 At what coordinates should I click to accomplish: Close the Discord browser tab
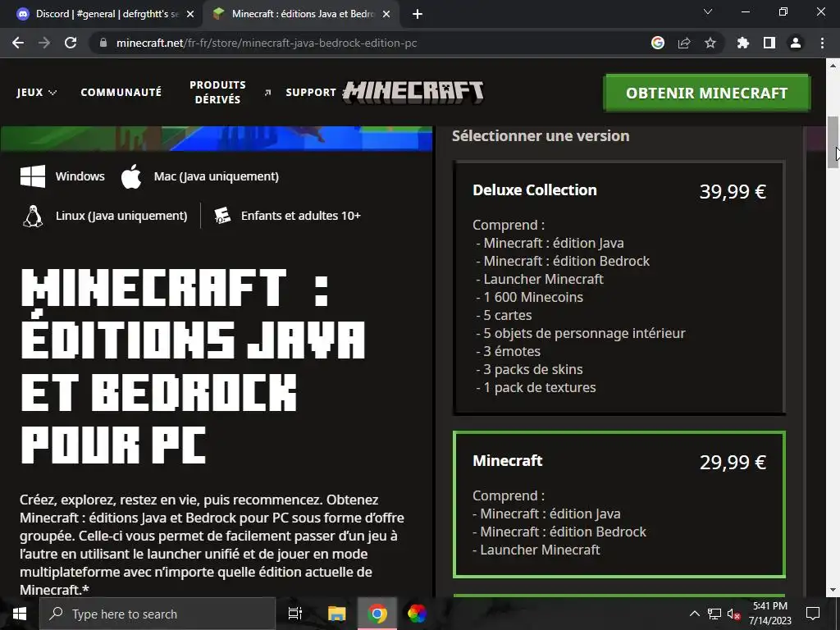pos(190,14)
